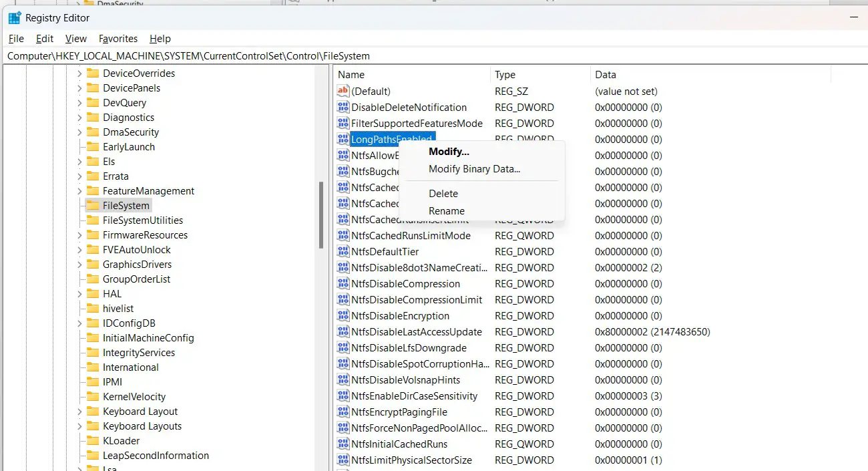Screen dimensions: 868x471
Task: Expand the Diagnostics key
Action: click(x=79, y=117)
